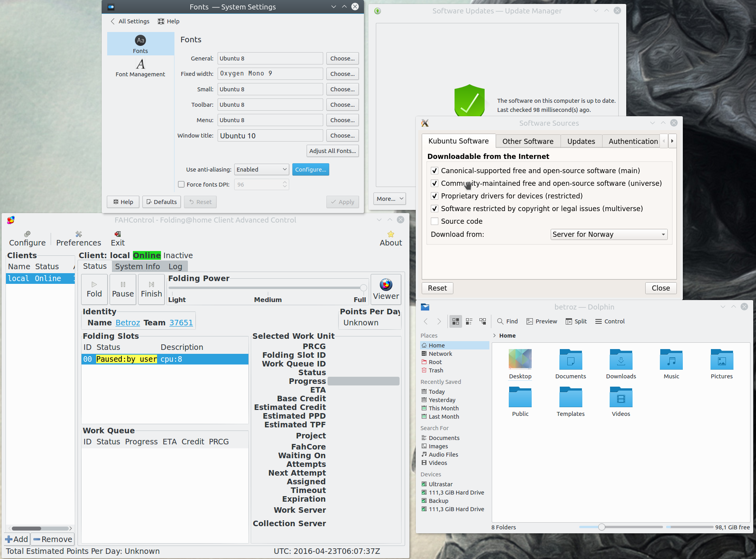Open the More dropdown in Update Manager
Viewport: 756px width, 559px height.
point(390,199)
